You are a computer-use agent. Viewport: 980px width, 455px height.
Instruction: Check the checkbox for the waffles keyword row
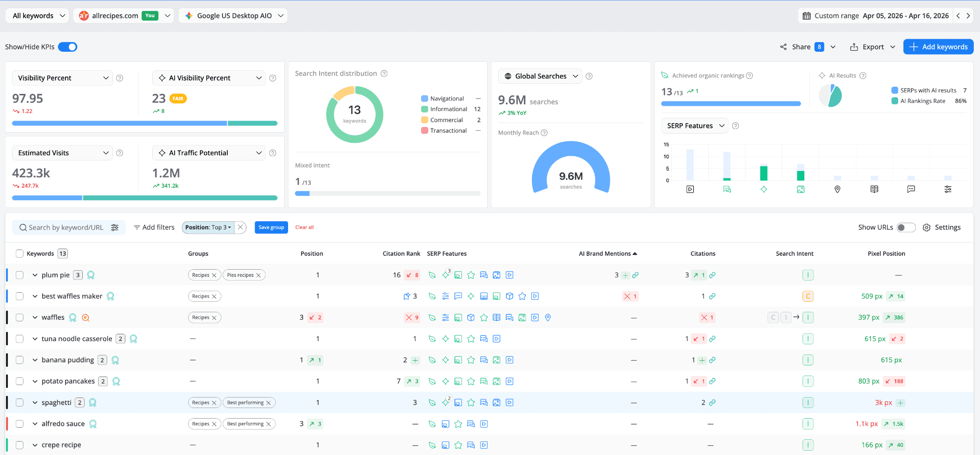pyautogui.click(x=19, y=317)
